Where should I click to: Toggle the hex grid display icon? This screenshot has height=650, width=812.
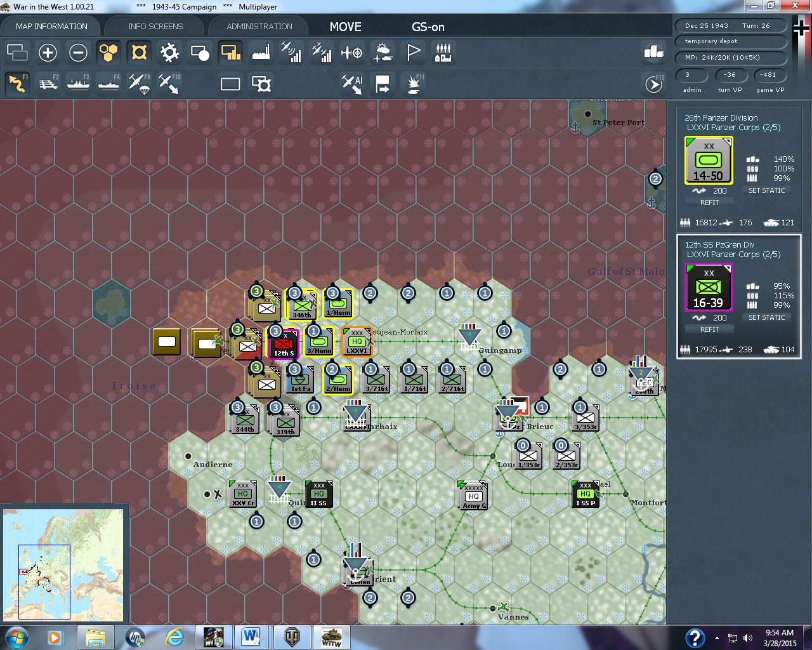108,52
